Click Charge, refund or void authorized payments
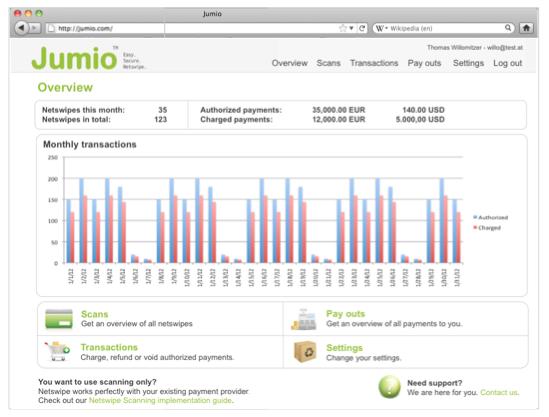 coord(157,357)
